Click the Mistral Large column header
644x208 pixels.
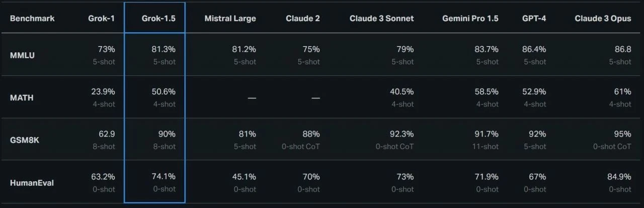(x=230, y=19)
